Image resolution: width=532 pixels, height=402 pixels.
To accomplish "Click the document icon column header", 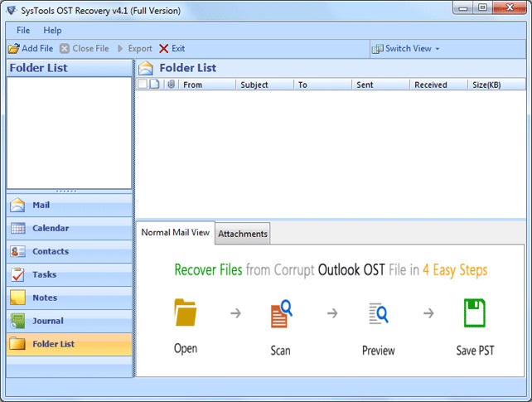I will point(155,85).
